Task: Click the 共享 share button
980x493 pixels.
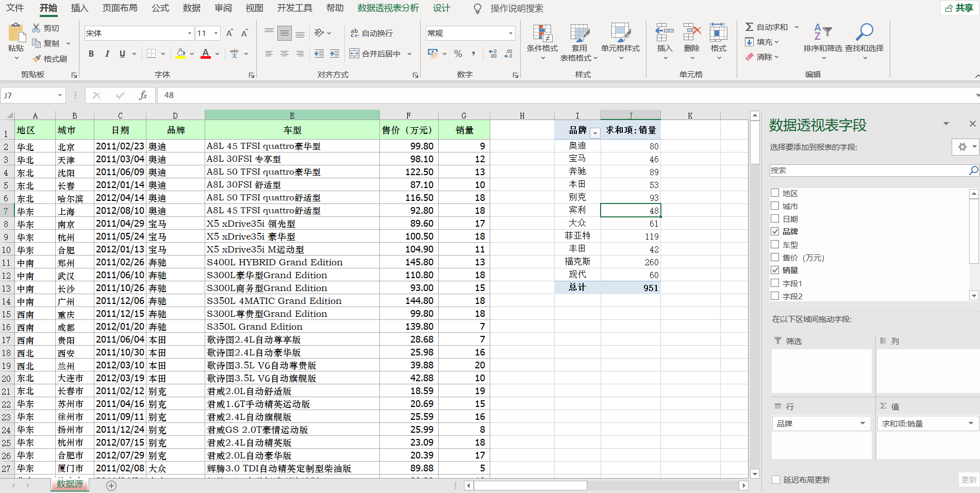Action: tap(959, 8)
